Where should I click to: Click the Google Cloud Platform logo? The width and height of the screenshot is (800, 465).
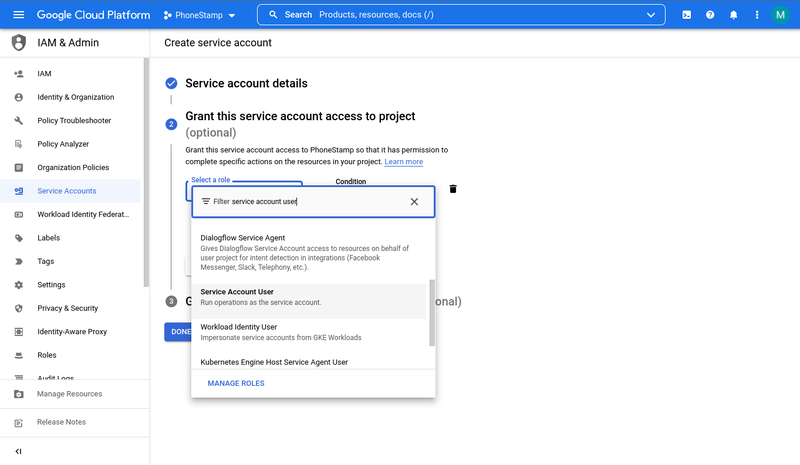[x=93, y=15]
